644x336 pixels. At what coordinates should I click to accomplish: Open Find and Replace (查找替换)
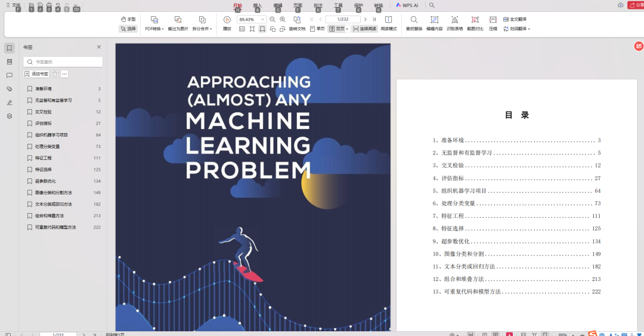[x=414, y=23]
